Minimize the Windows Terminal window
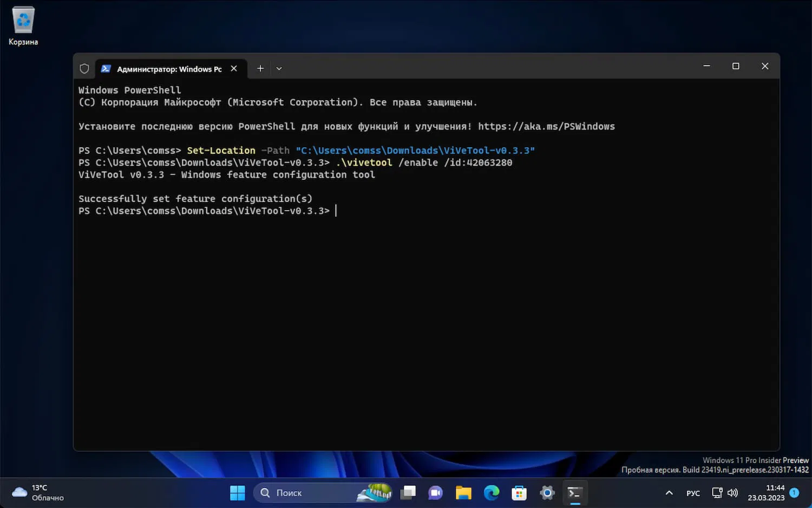 [706, 66]
